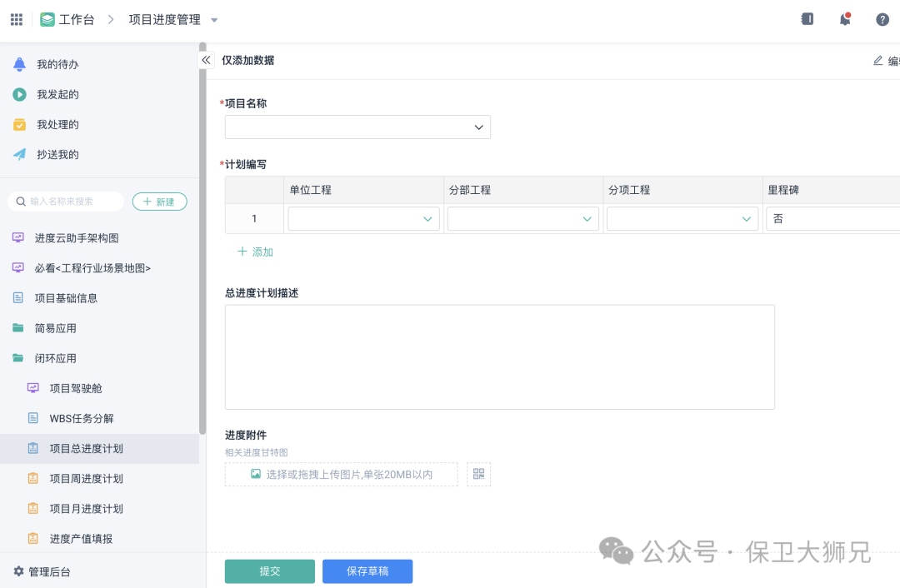900x588 pixels.
Task: Open the 项目名称 dropdown
Action: (x=357, y=127)
